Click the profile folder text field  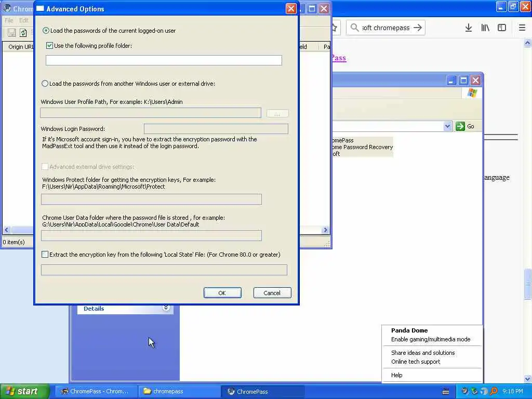[x=164, y=60]
